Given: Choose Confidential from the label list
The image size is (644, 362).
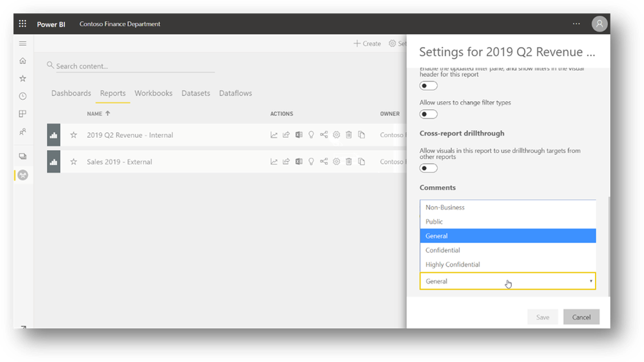Looking at the screenshot, I should tap(507, 251).
